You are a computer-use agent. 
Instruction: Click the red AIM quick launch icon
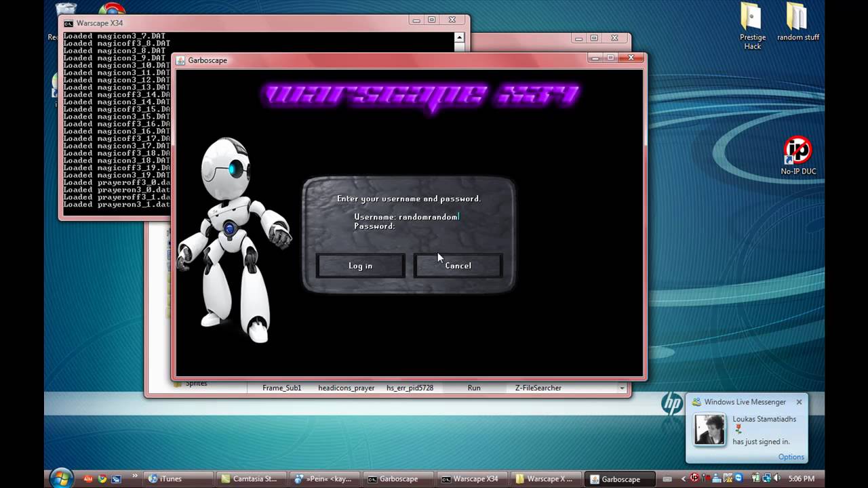tap(87, 479)
